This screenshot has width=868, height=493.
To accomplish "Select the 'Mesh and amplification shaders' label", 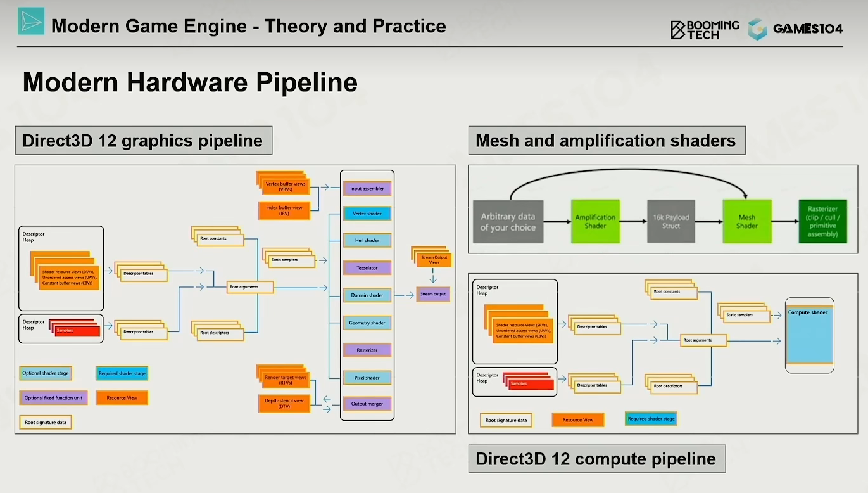I will pyautogui.click(x=607, y=141).
